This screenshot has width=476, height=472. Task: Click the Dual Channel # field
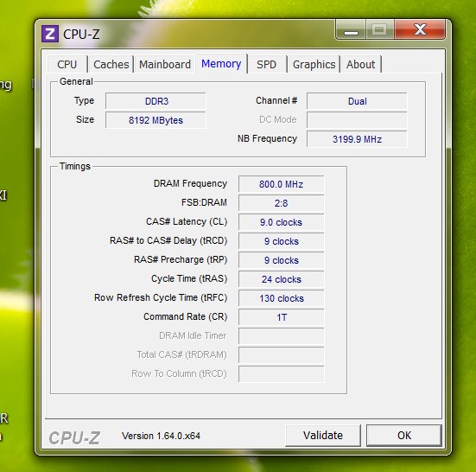[x=357, y=101]
